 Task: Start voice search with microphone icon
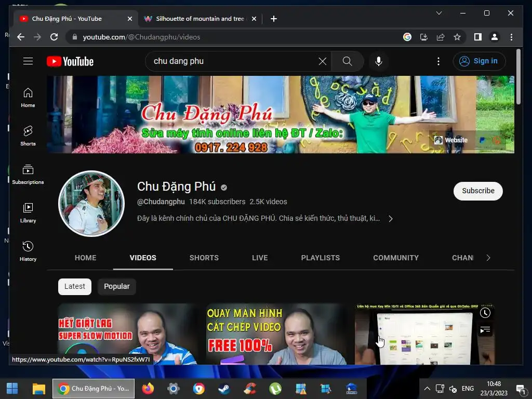click(379, 61)
